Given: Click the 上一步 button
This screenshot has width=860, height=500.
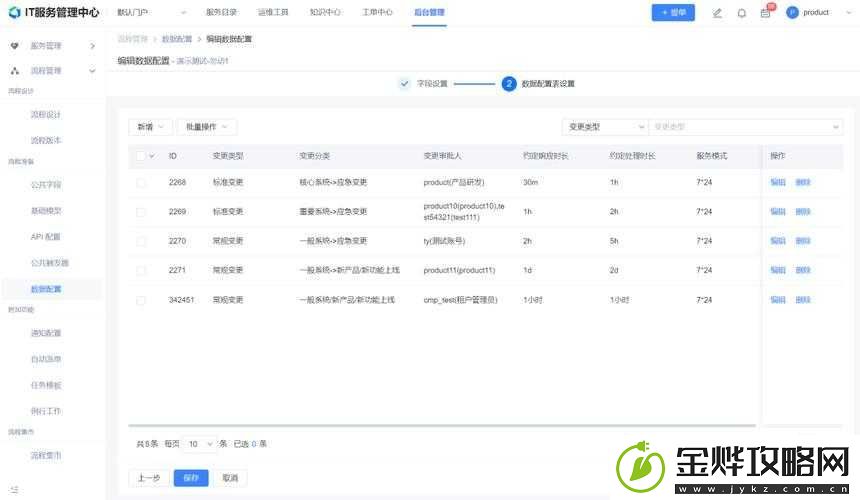Looking at the screenshot, I should tap(149, 478).
